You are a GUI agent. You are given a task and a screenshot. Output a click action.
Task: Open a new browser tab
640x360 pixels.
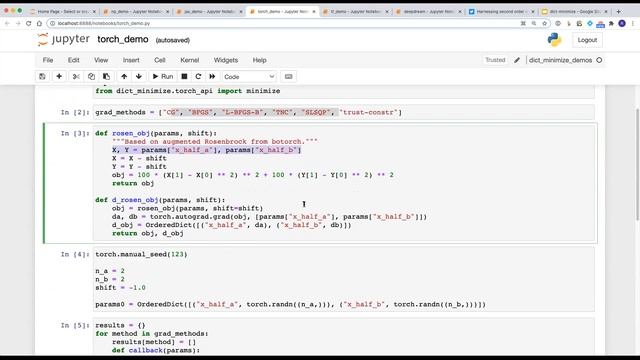pos(618,12)
